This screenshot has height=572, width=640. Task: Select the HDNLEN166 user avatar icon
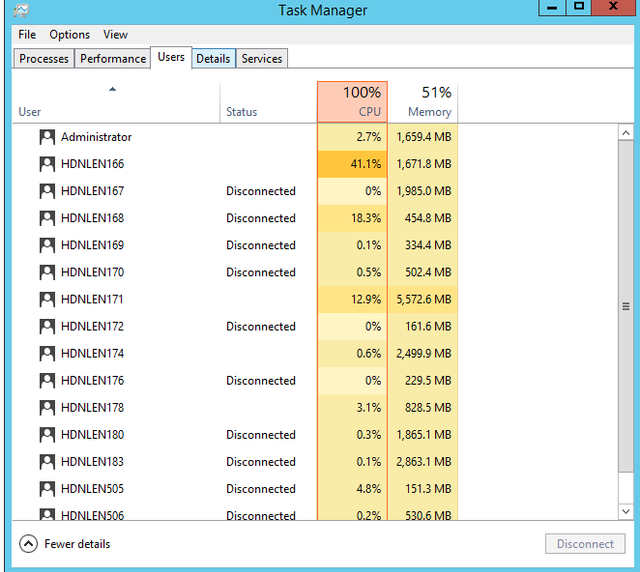tap(47, 164)
